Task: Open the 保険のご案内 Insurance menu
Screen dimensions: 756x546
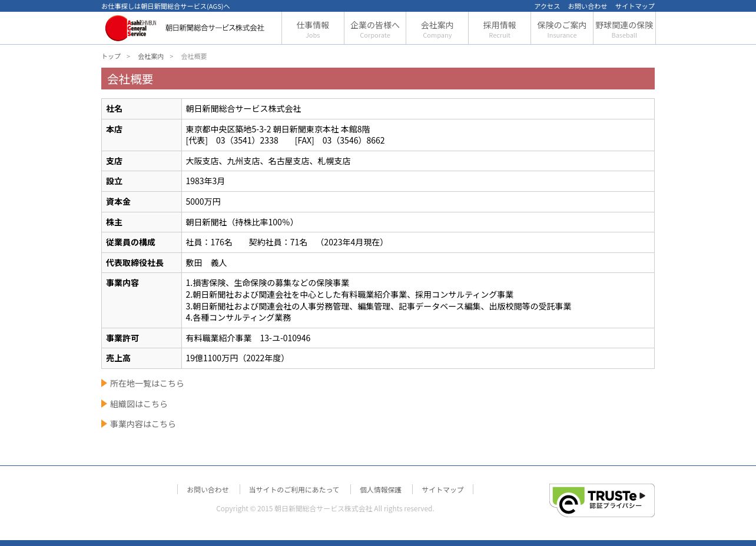Action: 562,28
